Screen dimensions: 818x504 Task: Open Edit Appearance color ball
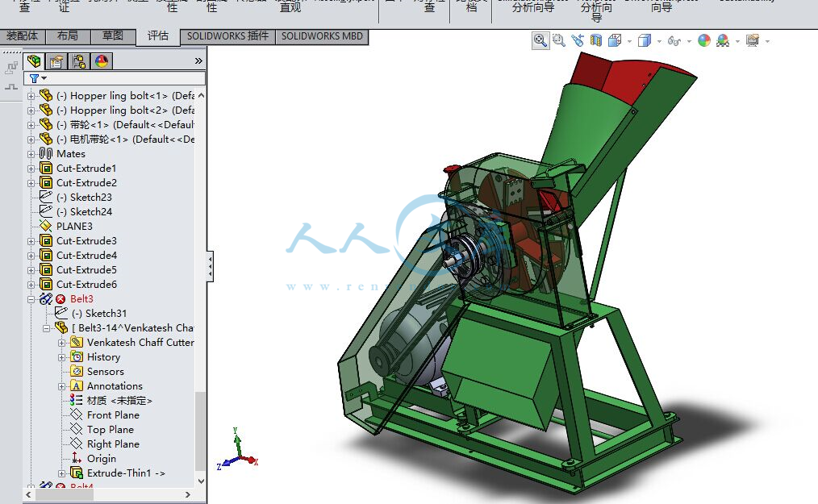[704, 40]
